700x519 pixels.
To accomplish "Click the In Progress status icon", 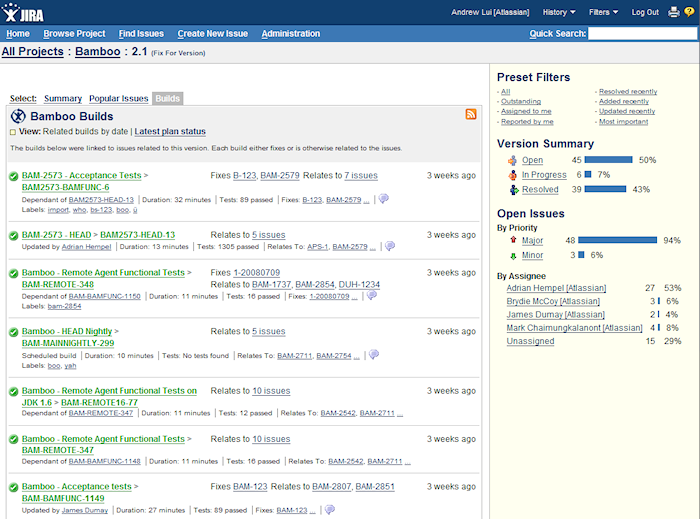I will 512,175.
